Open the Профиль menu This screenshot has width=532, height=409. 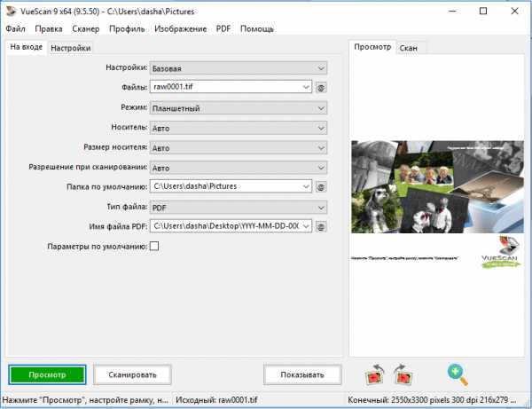pyautogui.click(x=127, y=29)
